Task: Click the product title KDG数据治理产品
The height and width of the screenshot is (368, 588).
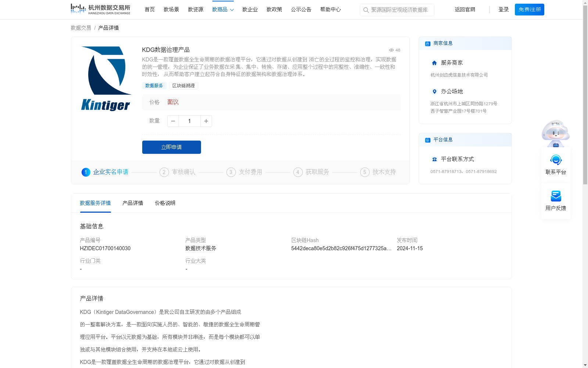Action: (x=166, y=50)
